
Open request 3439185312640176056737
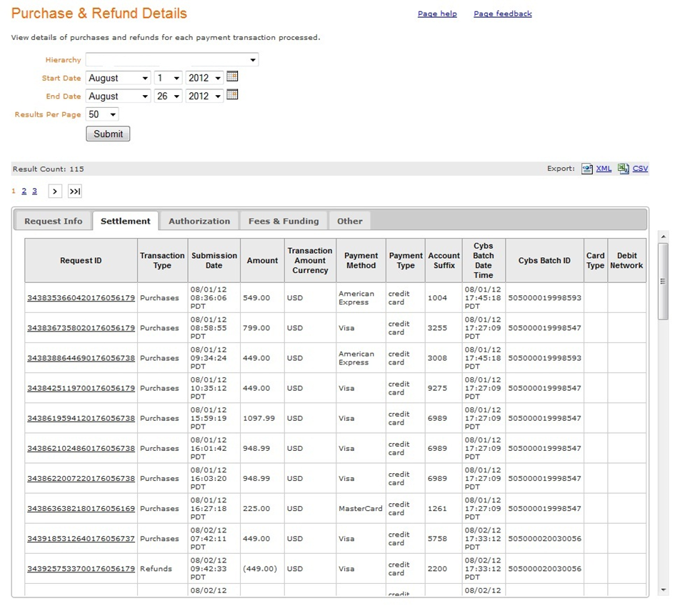81,539
